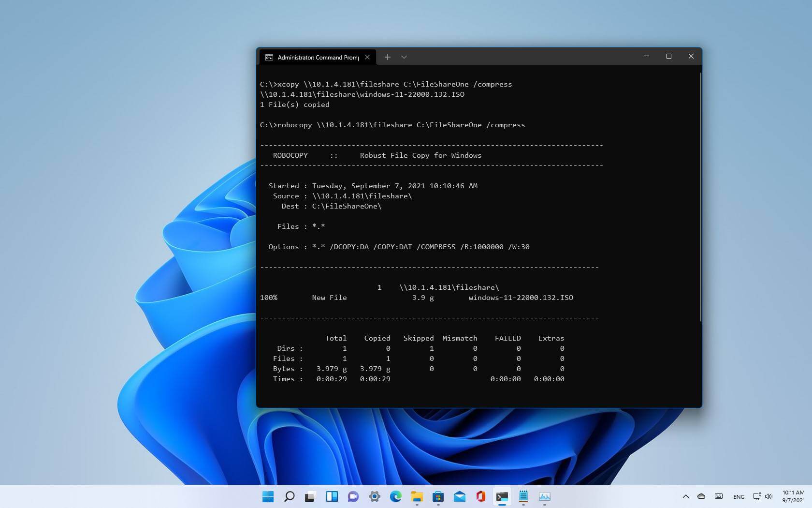Open the Widgets panel

(x=331, y=497)
